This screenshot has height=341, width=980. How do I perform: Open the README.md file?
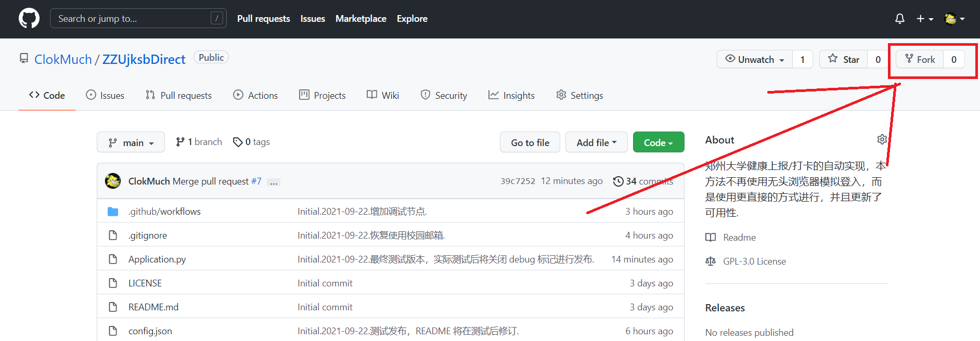click(x=153, y=307)
